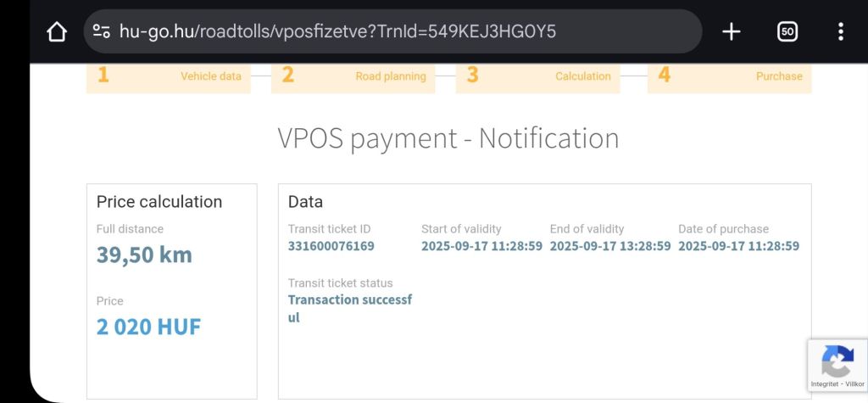The height and width of the screenshot is (403, 868).
Task: Click the VPOS payment - Notification heading
Action: 448,138
